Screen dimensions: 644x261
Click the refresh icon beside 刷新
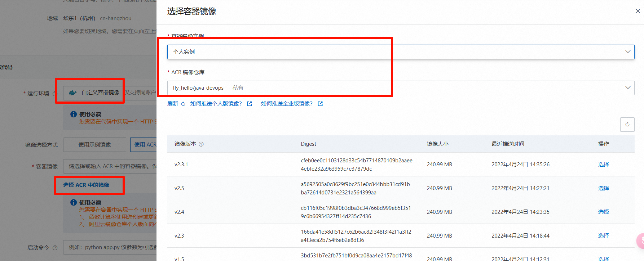(183, 104)
